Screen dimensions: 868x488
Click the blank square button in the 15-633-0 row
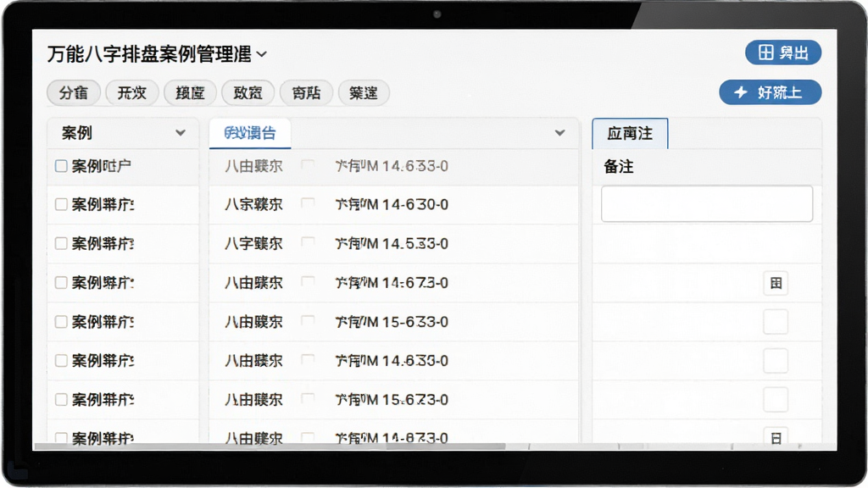[776, 322]
